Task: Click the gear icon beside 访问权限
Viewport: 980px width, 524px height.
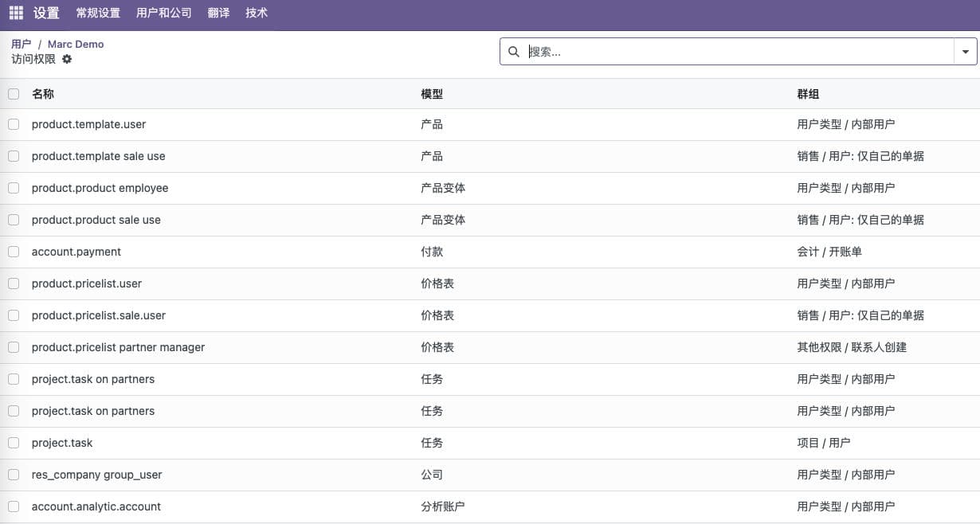Action: click(67, 59)
